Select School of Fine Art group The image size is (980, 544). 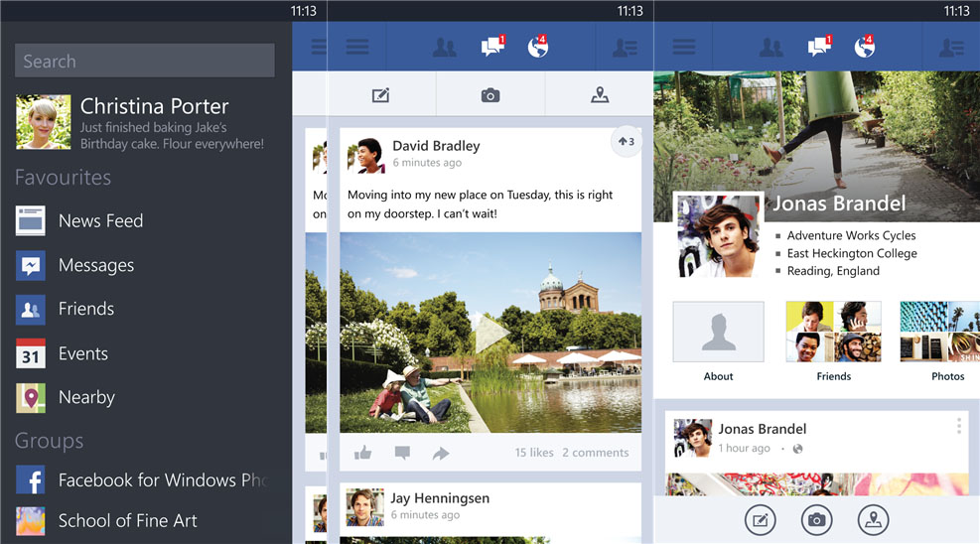pos(127,521)
